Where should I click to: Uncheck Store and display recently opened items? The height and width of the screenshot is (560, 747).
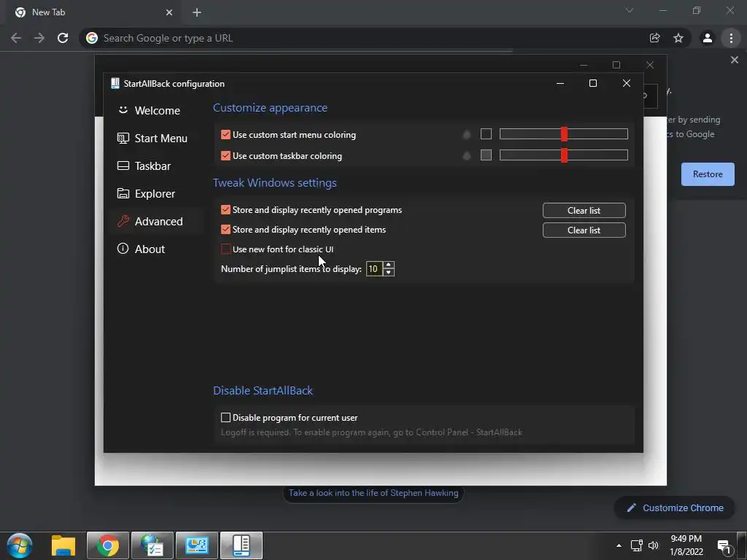click(x=226, y=230)
